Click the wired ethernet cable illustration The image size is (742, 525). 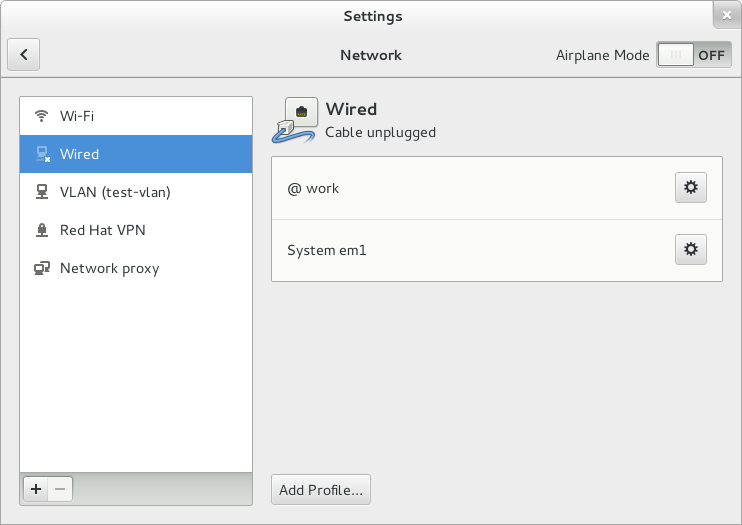click(295, 120)
